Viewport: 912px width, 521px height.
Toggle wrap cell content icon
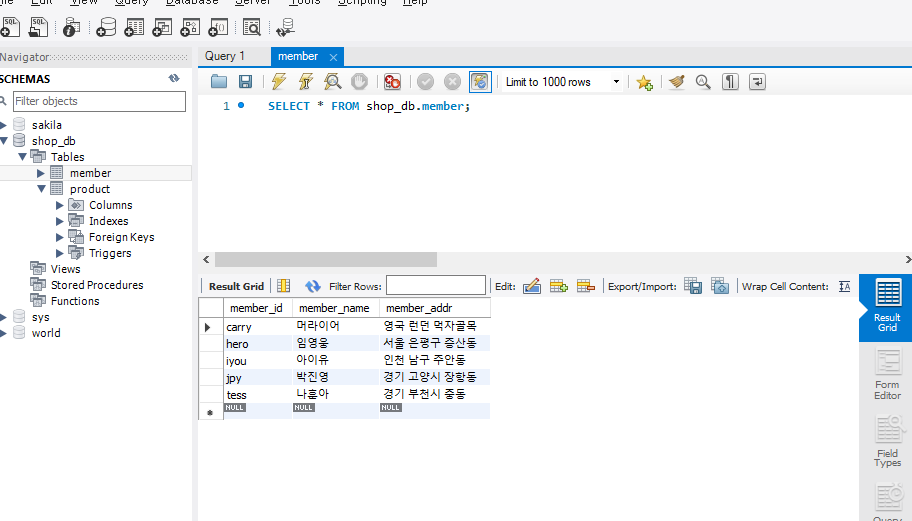coord(845,286)
